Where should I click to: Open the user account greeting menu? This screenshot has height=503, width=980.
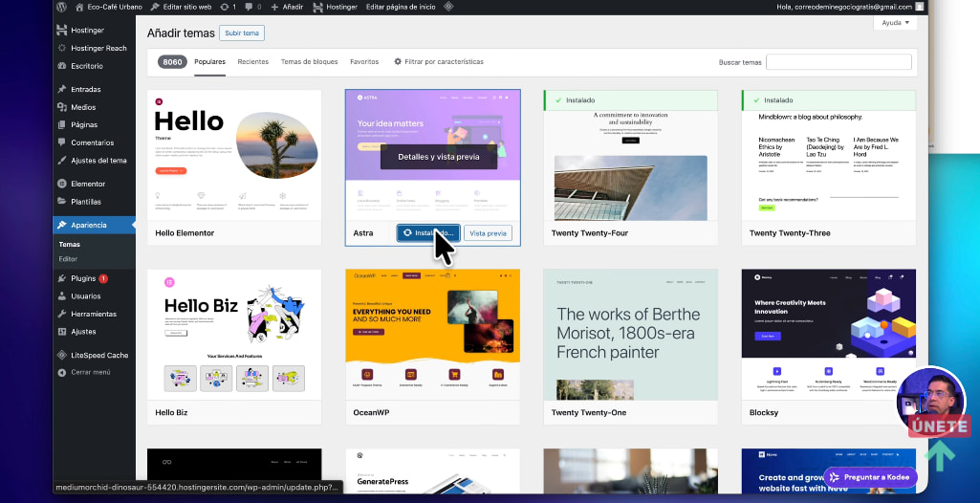(x=850, y=7)
